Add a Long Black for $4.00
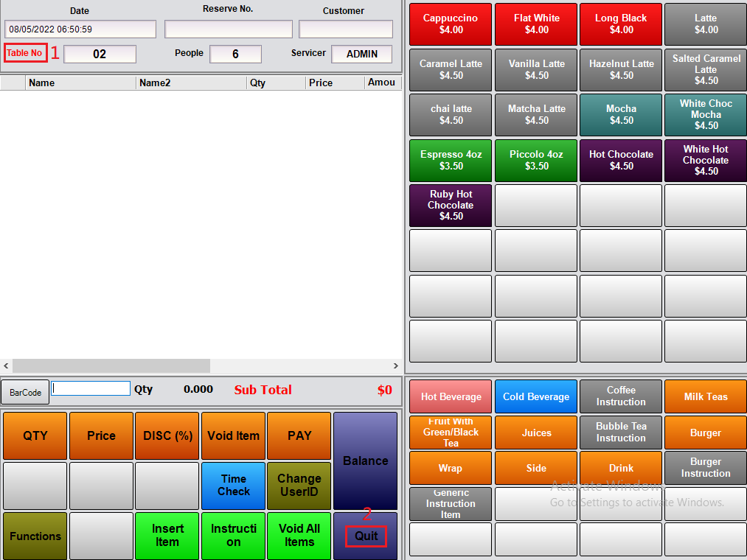The image size is (747, 560). pos(621,24)
